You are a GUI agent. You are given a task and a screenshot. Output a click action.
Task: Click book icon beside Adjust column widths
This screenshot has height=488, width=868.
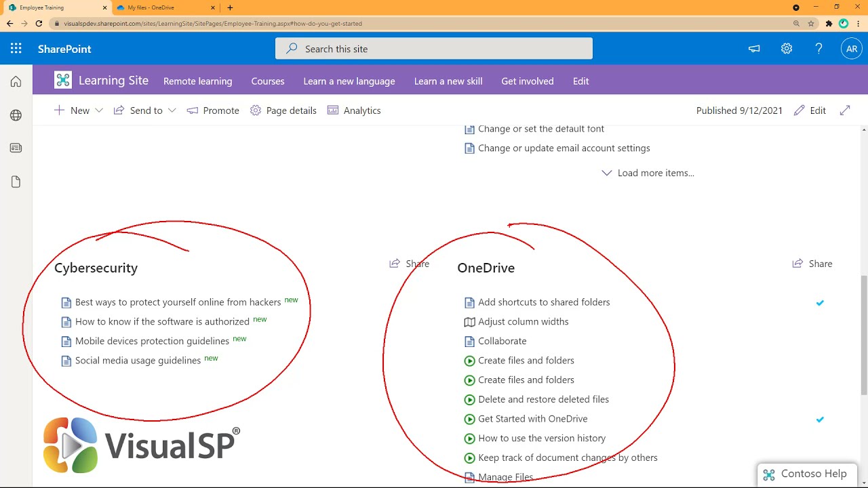469,322
